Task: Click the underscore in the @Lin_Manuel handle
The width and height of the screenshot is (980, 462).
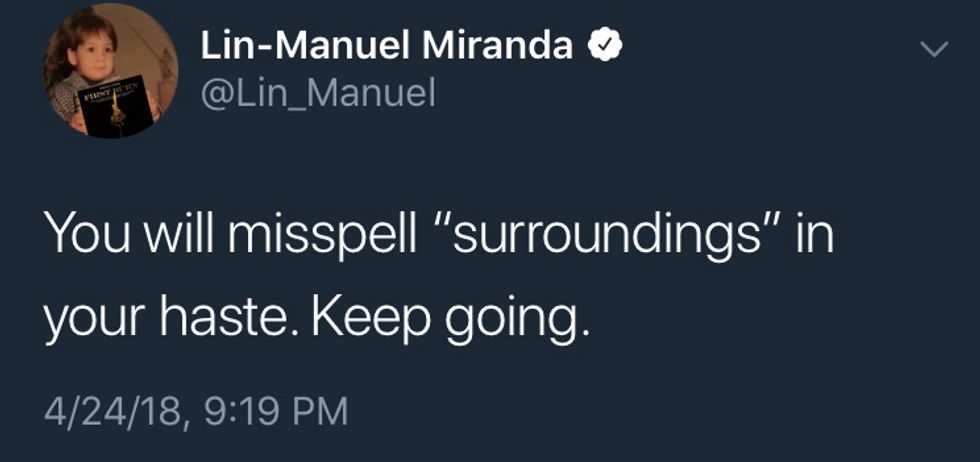Action: (x=295, y=106)
